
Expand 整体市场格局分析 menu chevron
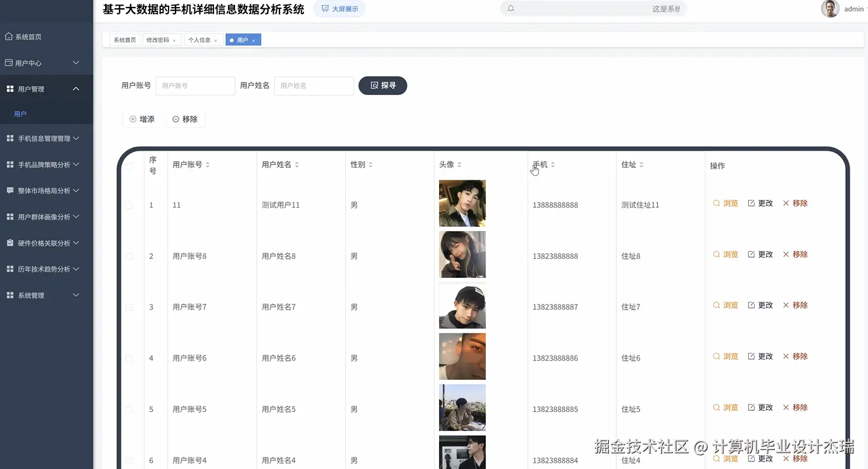(x=76, y=191)
